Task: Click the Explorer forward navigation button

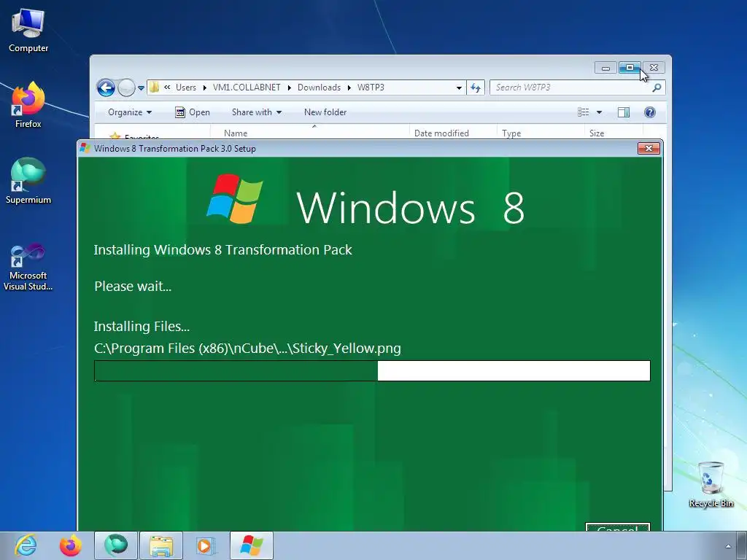Action: (126, 87)
